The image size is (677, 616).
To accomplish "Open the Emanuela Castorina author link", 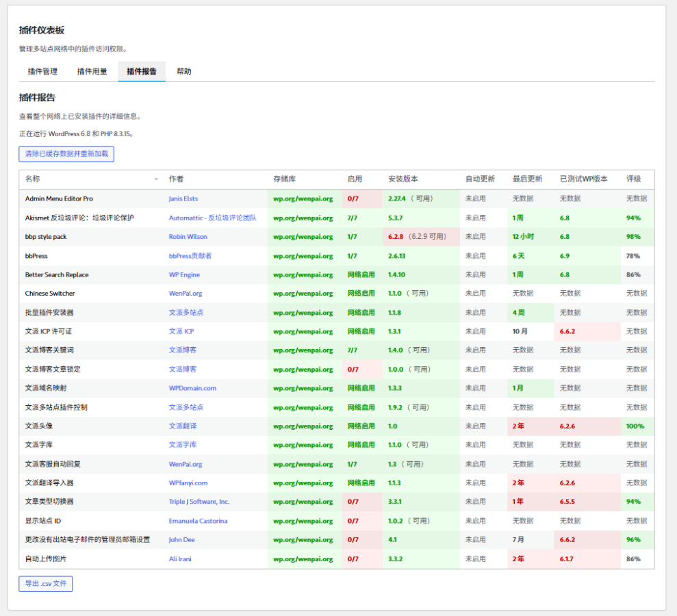I will coord(198,521).
